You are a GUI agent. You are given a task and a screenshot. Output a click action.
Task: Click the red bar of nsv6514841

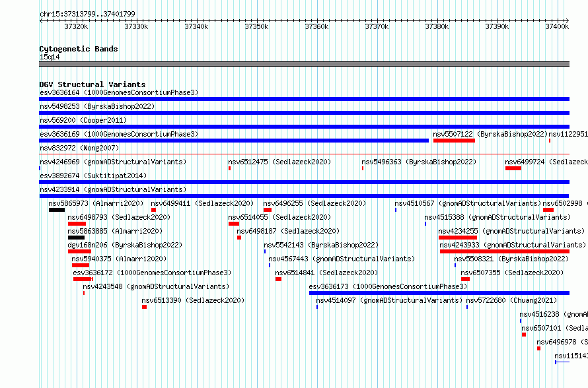278,279
